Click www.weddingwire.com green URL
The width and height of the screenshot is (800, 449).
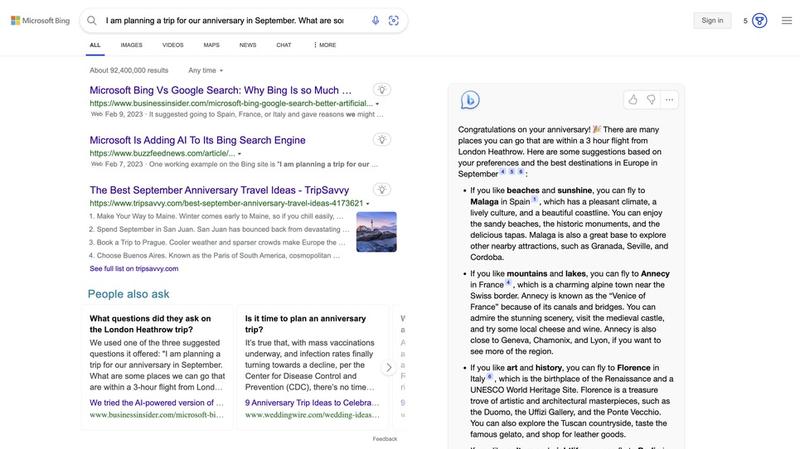coord(312,415)
